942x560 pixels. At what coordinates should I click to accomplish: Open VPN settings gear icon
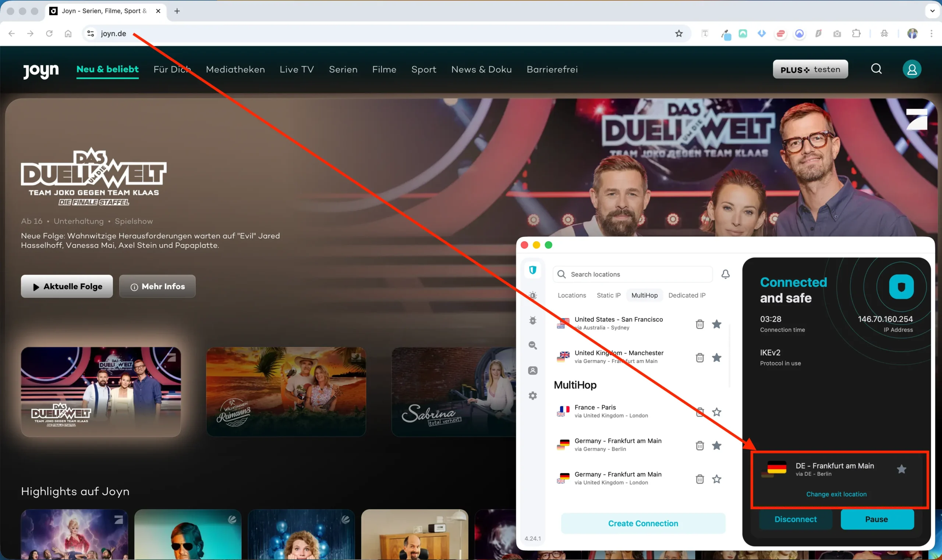533,396
